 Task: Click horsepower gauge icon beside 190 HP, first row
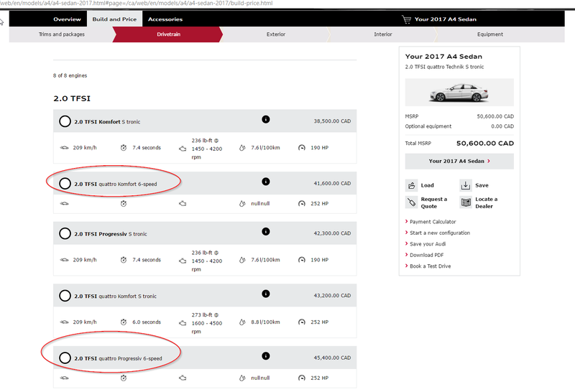[x=301, y=148]
